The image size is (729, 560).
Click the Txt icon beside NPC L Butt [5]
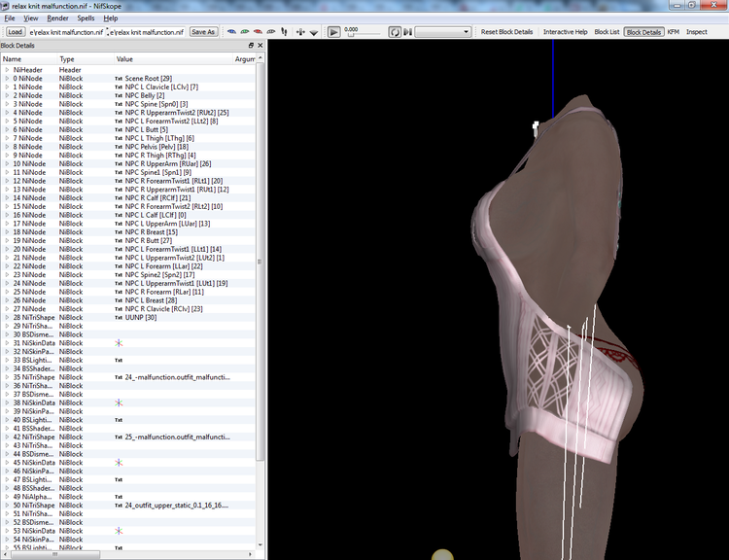(119, 129)
